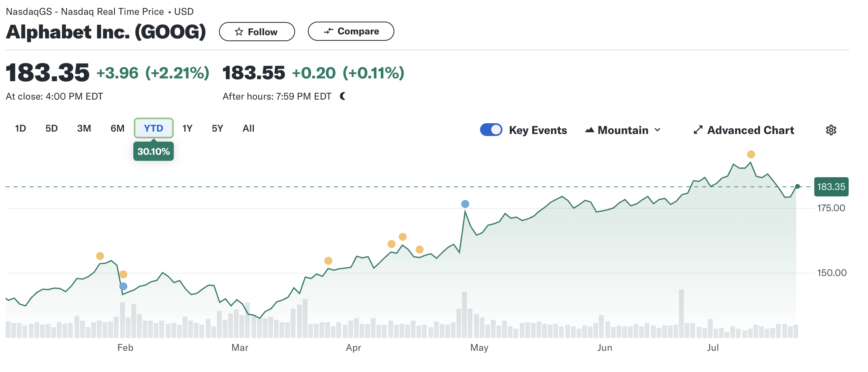Select the 6M range tab
Image resolution: width=868 pixels, height=372 pixels.
[117, 128]
